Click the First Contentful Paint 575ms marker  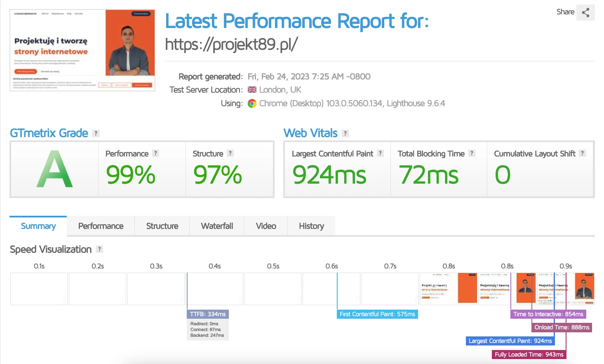[377, 314]
